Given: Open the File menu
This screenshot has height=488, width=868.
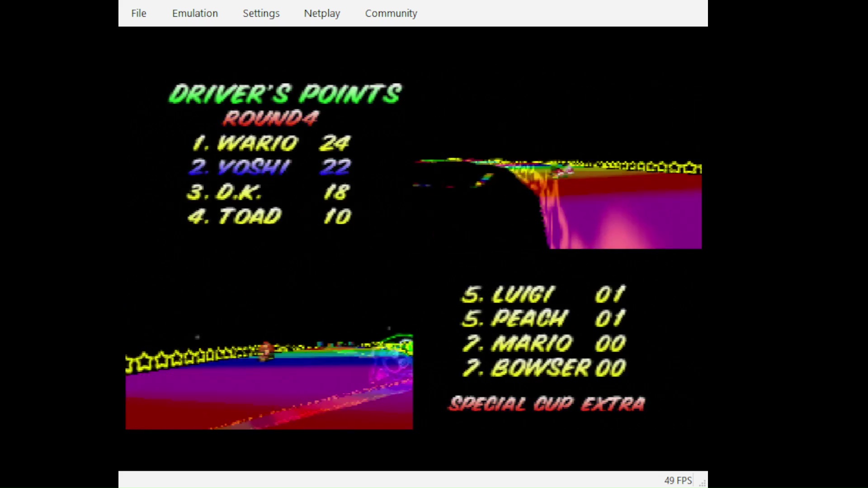Looking at the screenshot, I should click(138, 13).
